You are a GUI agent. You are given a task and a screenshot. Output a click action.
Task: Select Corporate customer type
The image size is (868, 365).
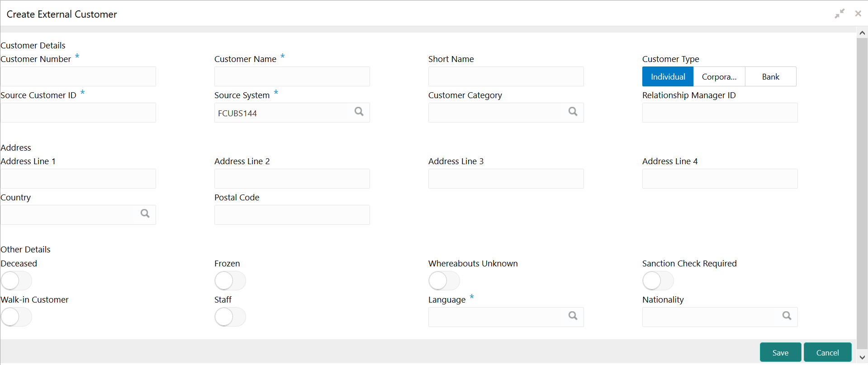[719, 77]
